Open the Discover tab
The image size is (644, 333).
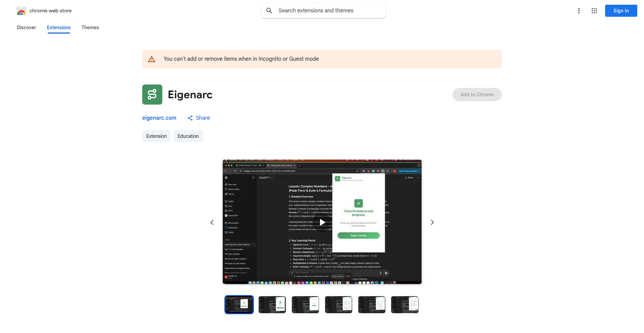26,27
